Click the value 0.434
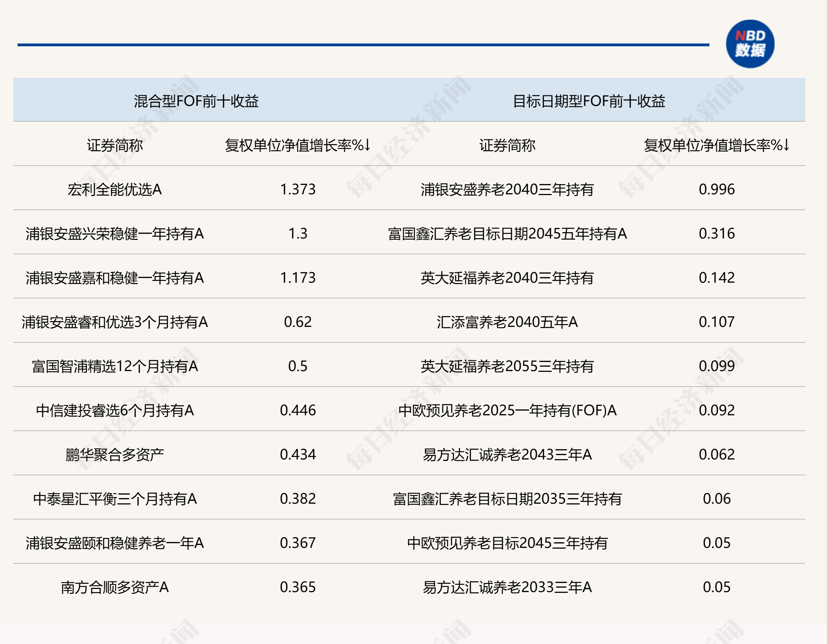Image resolution: width=827 pixels, height=644 pixels. [x=298, y=455]
